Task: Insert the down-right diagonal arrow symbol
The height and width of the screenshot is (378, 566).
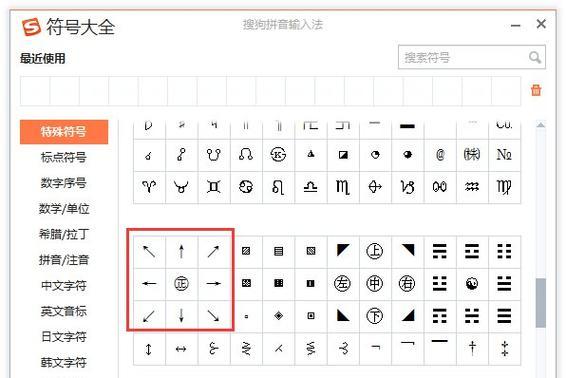Action: [214, 316]
